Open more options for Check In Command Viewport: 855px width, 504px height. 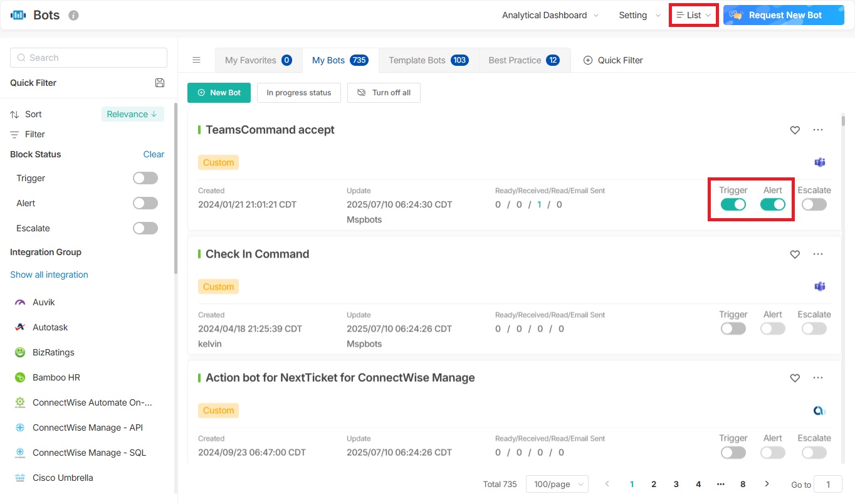[818, 254]
